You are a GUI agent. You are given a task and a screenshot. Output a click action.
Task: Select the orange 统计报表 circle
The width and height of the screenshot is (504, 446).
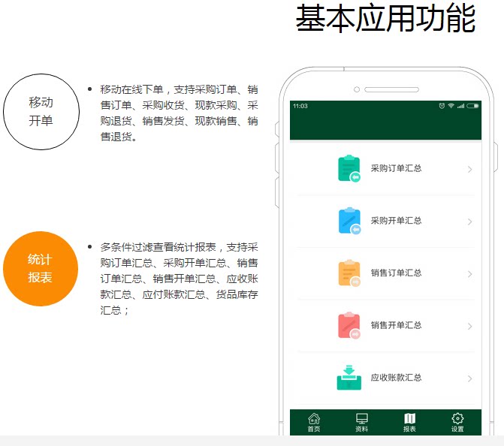tap(41, 269)
